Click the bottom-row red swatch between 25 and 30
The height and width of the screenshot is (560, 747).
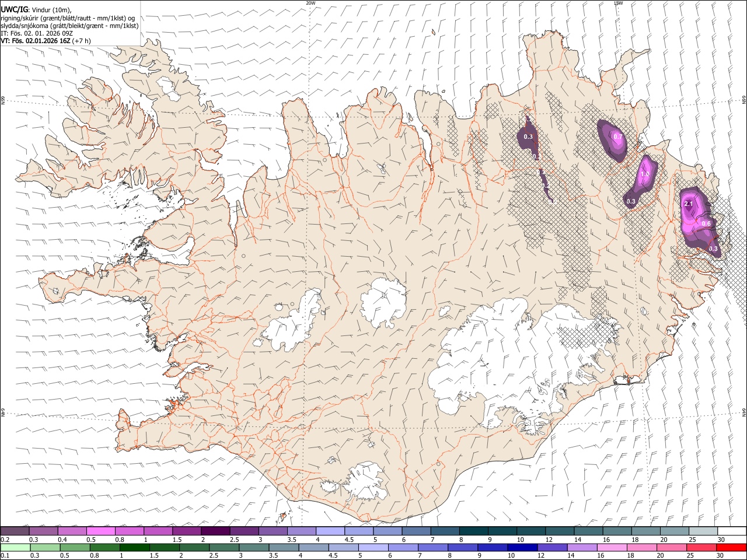click(701, 548)
